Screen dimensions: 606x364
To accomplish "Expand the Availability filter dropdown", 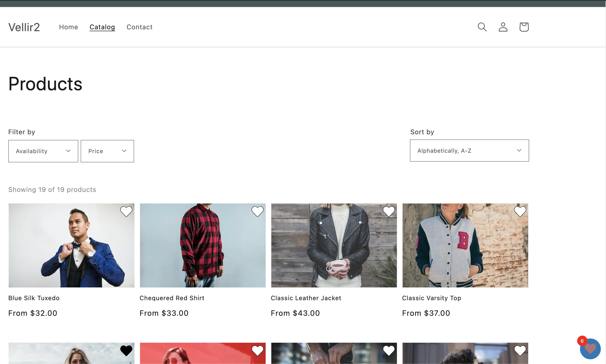I will pyautogui.click(x=43, y=151).
